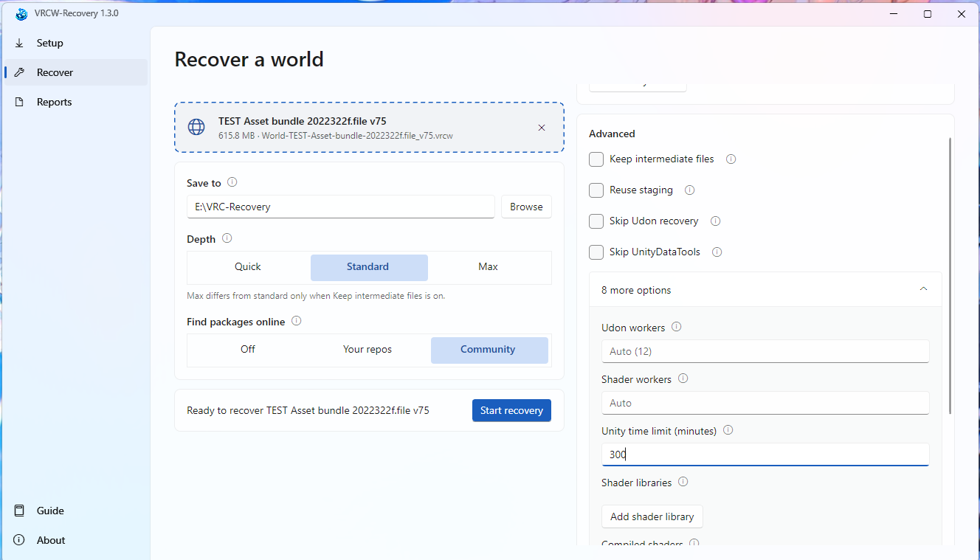Enable Reuse staging checkbox
The height and width of the screenshot is (560, 980).
point(596,190)
